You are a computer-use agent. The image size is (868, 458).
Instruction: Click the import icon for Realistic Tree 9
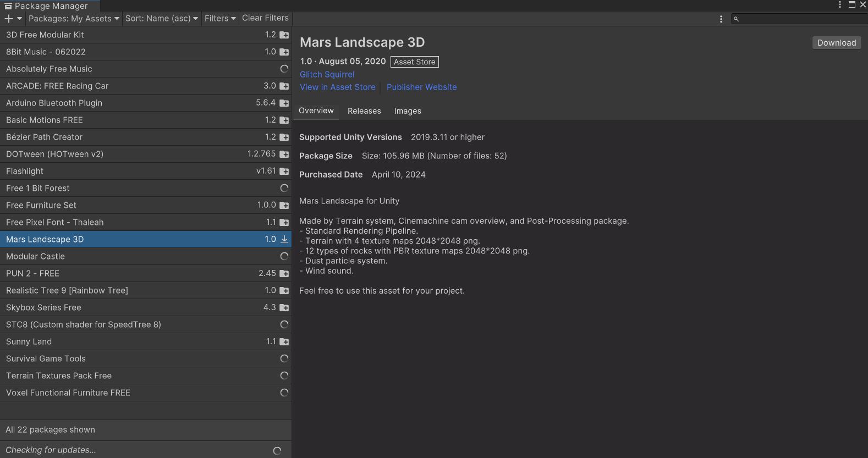click(284, 291)
